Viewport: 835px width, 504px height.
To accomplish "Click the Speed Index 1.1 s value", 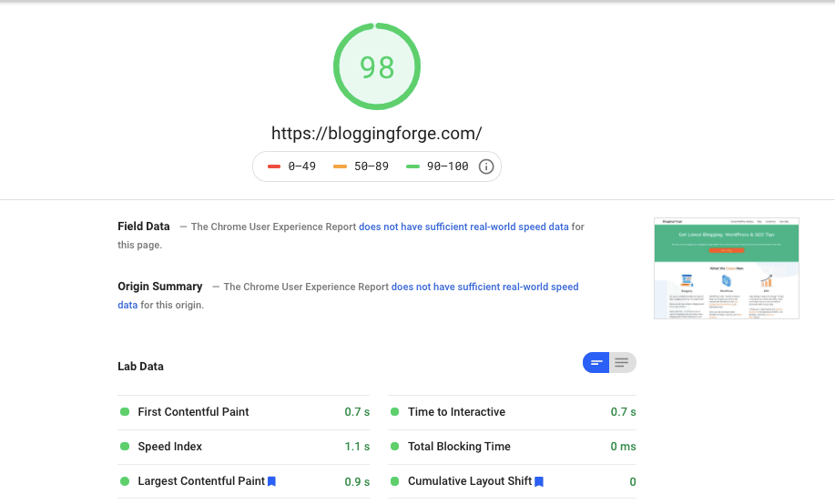I will 357,447.
